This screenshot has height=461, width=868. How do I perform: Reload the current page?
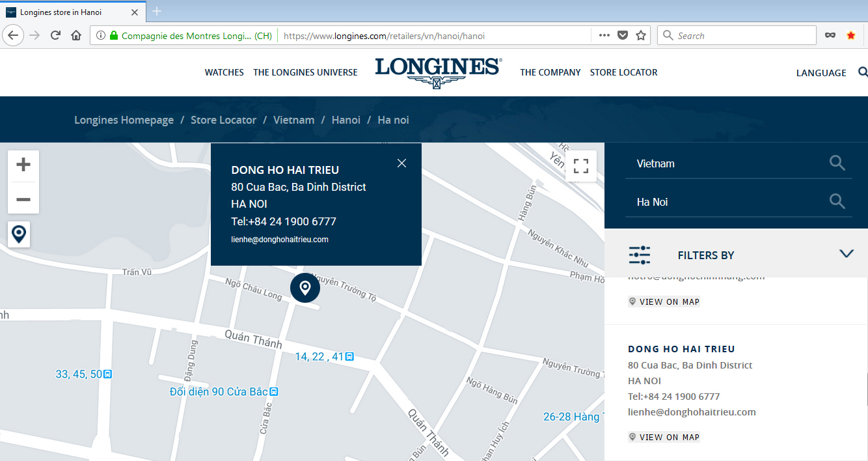(56, 36)
